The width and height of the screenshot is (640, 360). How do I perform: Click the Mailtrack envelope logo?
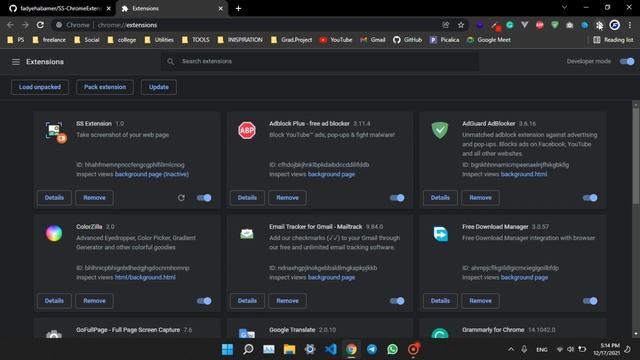[247, 234]
